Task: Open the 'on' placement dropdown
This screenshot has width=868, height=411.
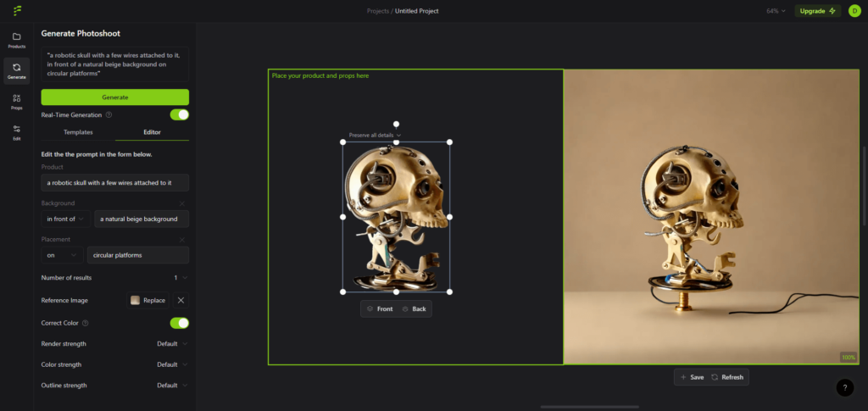Action: click(63, 255)
